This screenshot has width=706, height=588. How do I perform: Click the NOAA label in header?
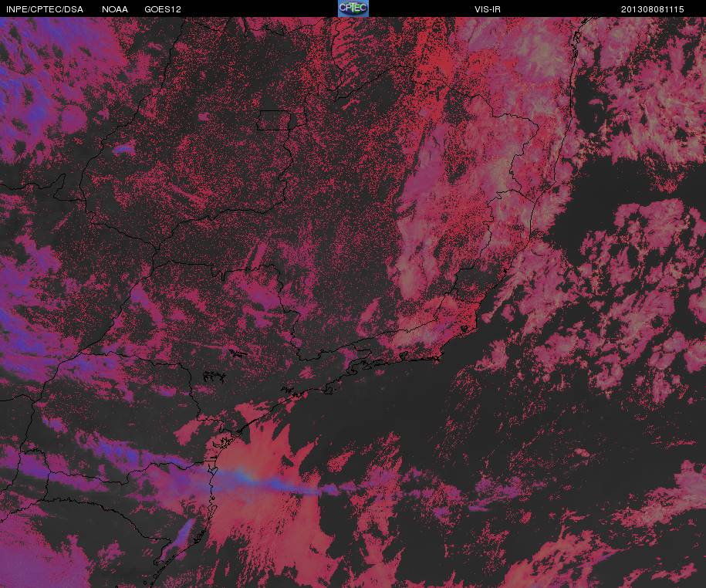point(115,9)
